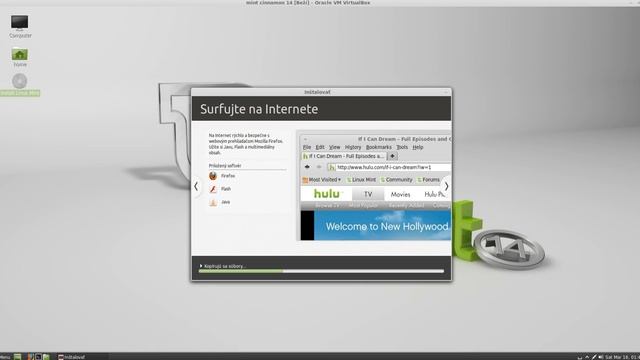Image resolution: width=640 pixels, height=360 pixels.
Task: Open the panel clock calendar
Action: coord(622,357)
